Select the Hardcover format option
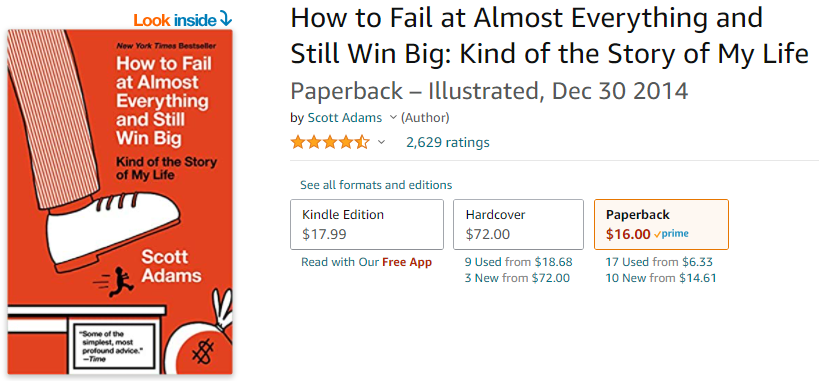The width and height of the screenshot is (828, 381). [518, 224]
